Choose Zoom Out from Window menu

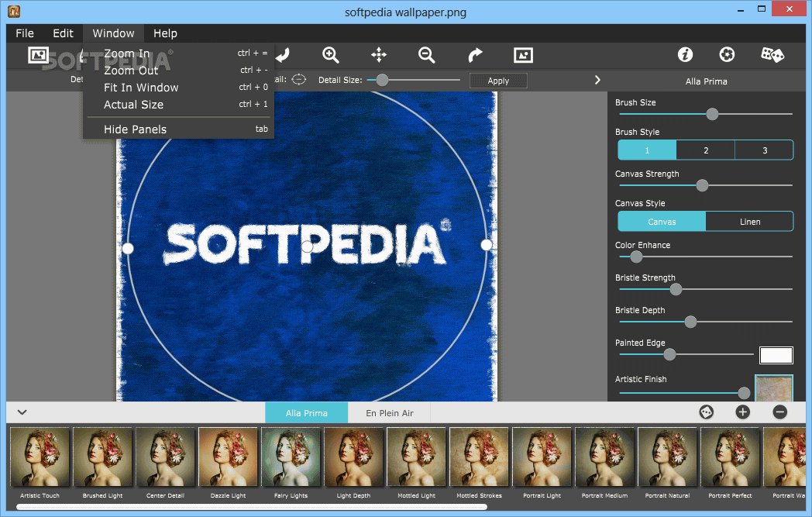(178, 71)
